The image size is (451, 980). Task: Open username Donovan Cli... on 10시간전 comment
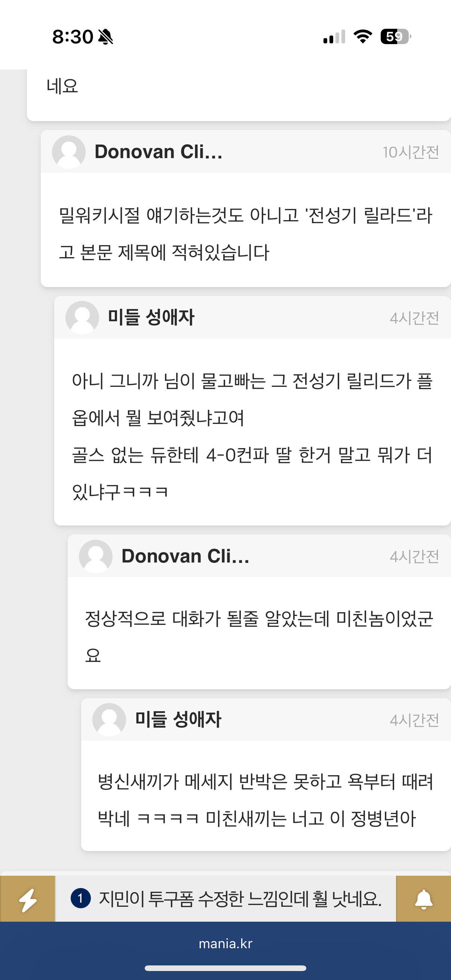tap(158, 152)
